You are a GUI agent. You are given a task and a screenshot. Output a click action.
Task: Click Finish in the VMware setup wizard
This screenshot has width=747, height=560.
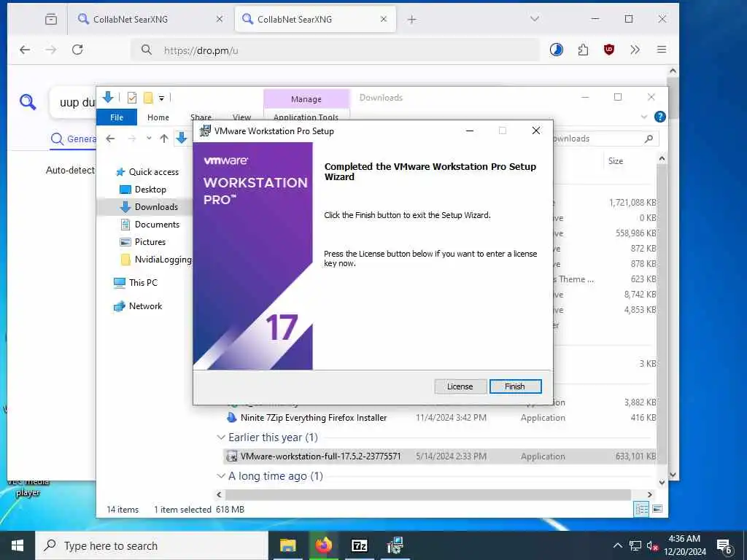515,386
